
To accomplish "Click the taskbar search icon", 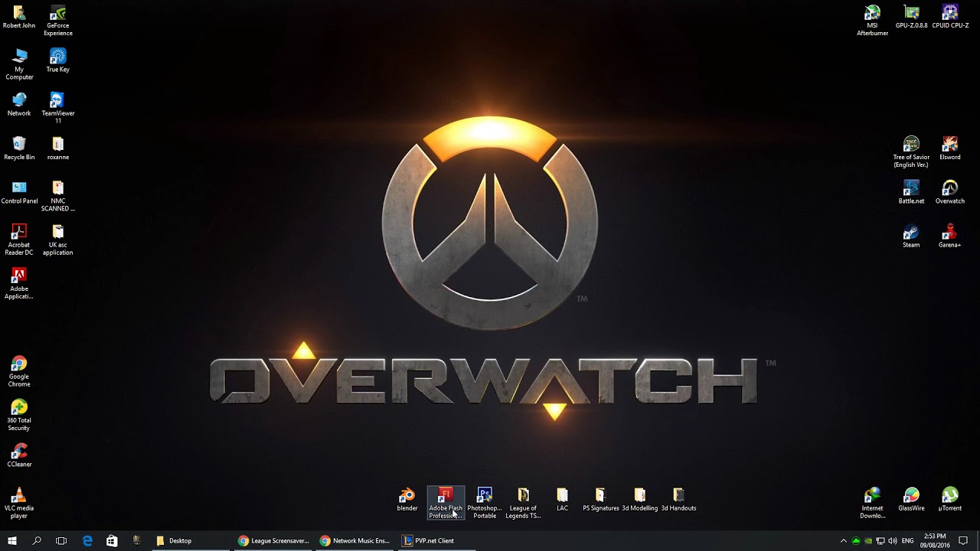I will [x=37, y=540].
